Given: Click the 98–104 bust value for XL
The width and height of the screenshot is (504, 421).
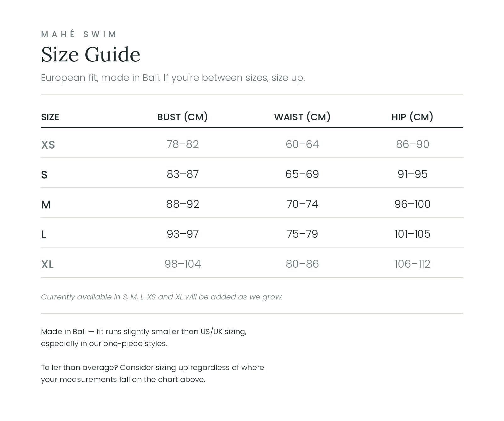Looking at the screenshot, I should [x=183, y=264].
